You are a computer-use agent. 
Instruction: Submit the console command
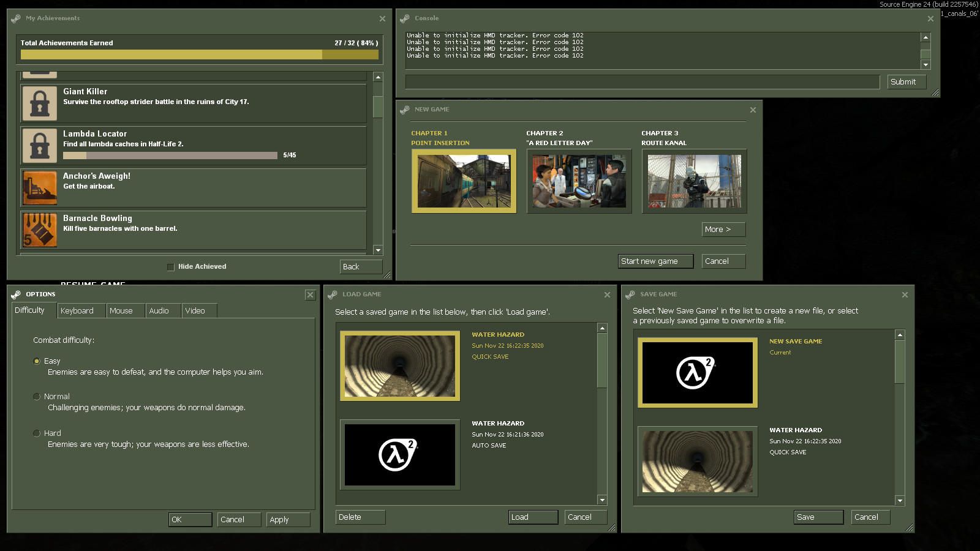point(907,81)
